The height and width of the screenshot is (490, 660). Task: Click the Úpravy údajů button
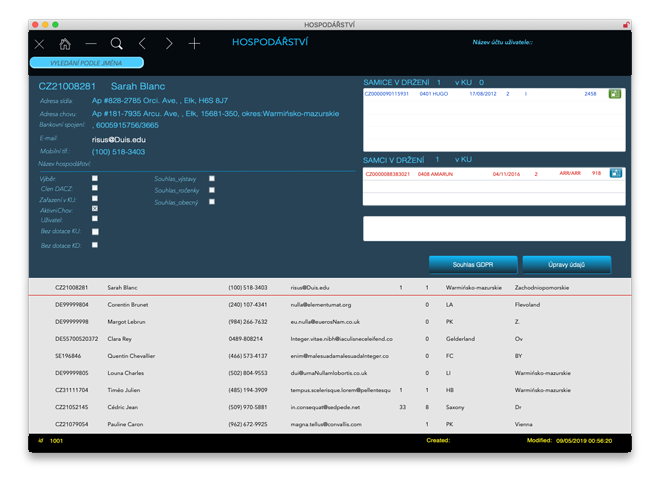[x=565, y=264]
